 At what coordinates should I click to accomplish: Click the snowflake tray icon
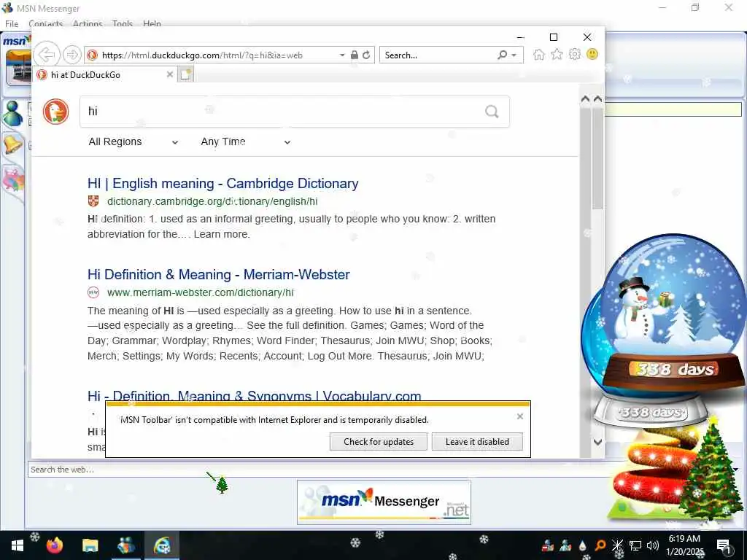(617, 545)
